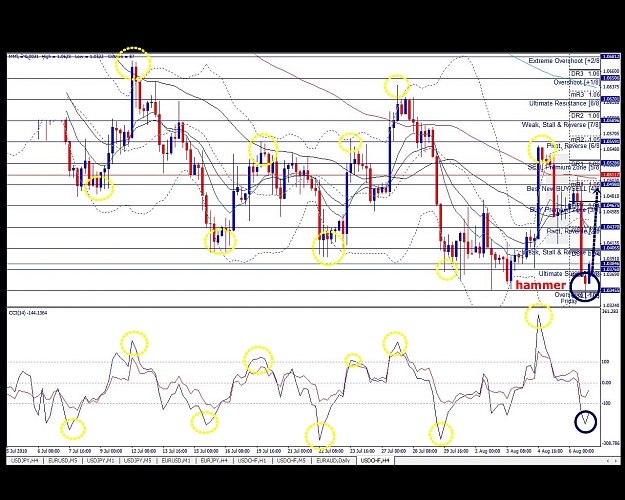
Task: Click the Weak, Stall & Reverse [7/8] label
Action: click(560, 125)
